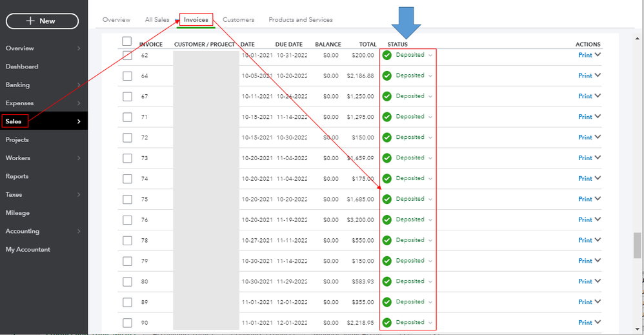Open Dashboard in the sidebar
The image size is (644, 335).
(x=22, y=66)
